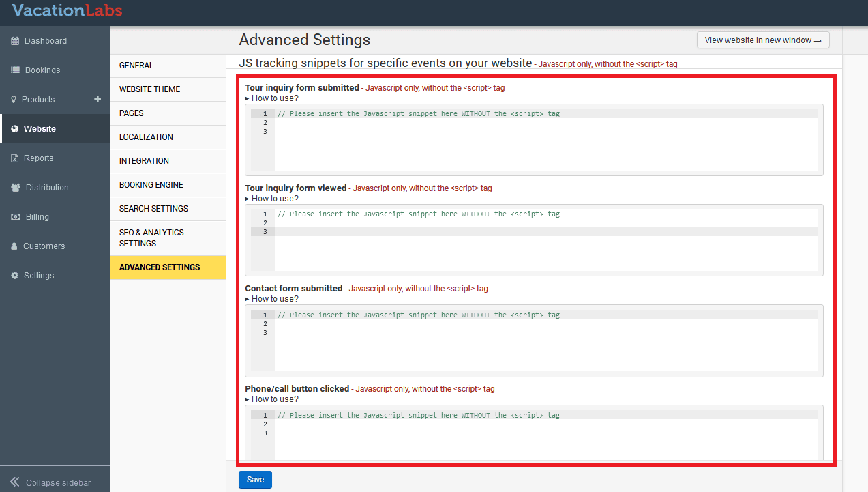
Task: Open the Website Theme settings tab
Action: (x=149, y=89)
